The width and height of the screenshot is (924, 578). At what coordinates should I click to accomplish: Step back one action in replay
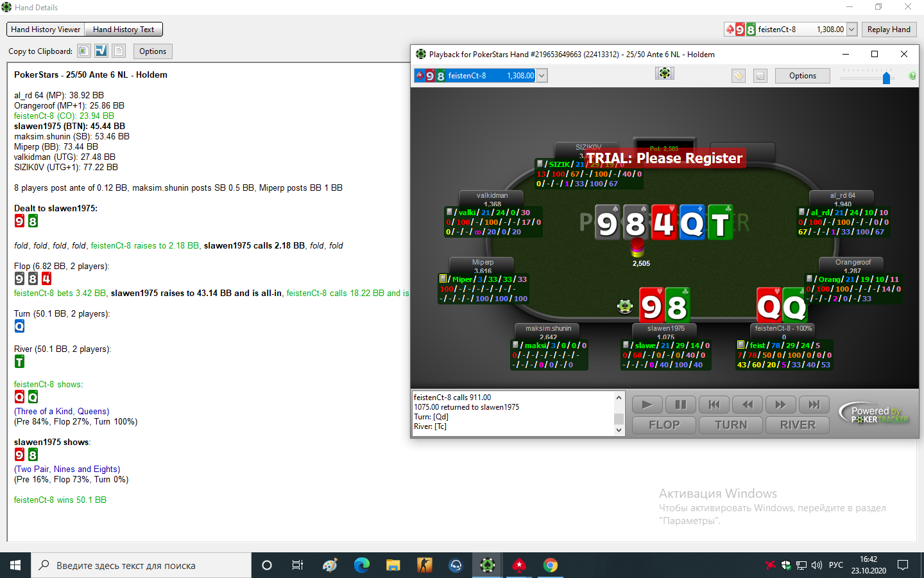[748, 405]
